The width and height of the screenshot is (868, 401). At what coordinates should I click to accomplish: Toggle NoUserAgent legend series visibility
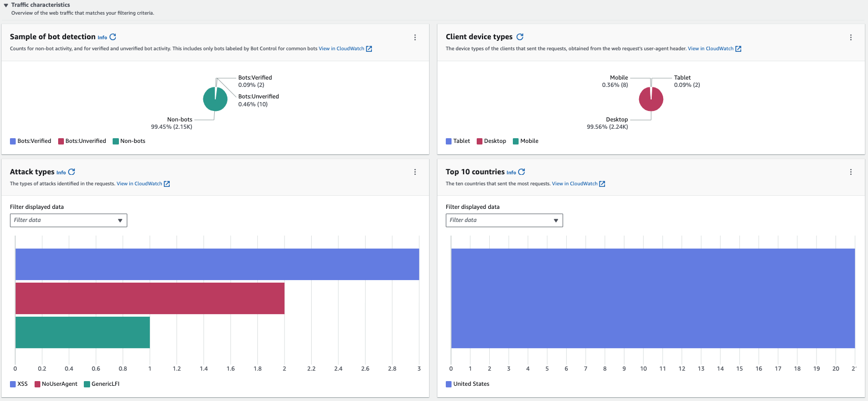(56, 384)
